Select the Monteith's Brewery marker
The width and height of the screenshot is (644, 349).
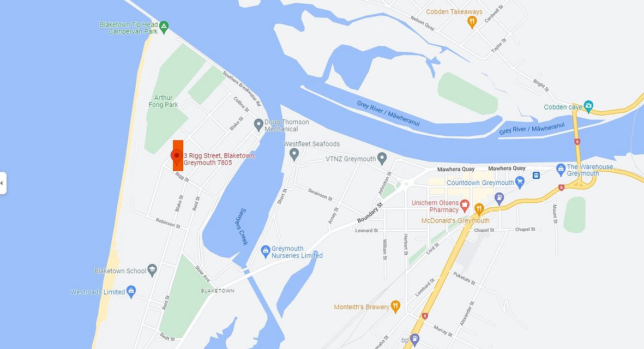(x=395, y=306)
